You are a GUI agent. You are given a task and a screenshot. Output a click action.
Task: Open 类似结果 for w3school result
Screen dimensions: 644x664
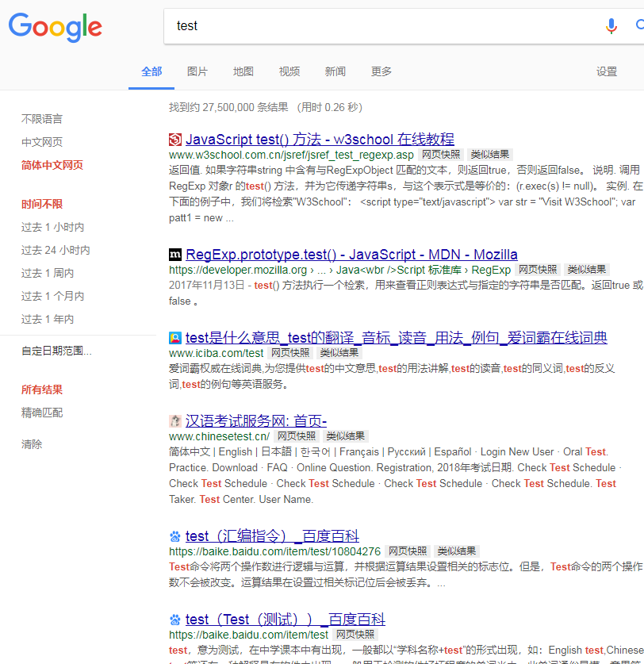pyautogui.click(x=490, y=155)
